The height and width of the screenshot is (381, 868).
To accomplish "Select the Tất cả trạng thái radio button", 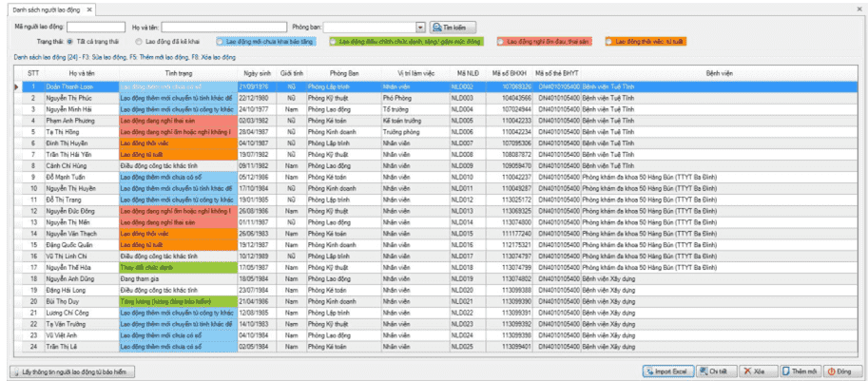I will coord(69,42).
